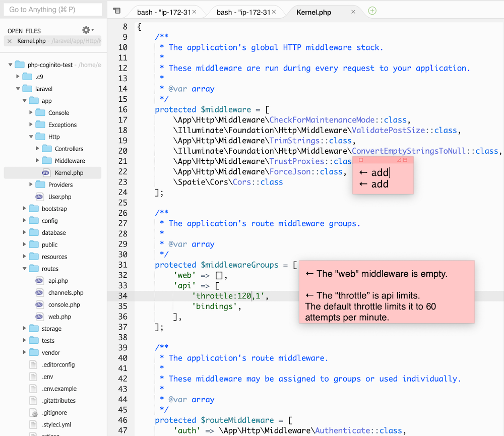Image resolution: width=504 pixels, height=436 pixels.
Task: Click the green plus to create new tab
Action: 372,10
